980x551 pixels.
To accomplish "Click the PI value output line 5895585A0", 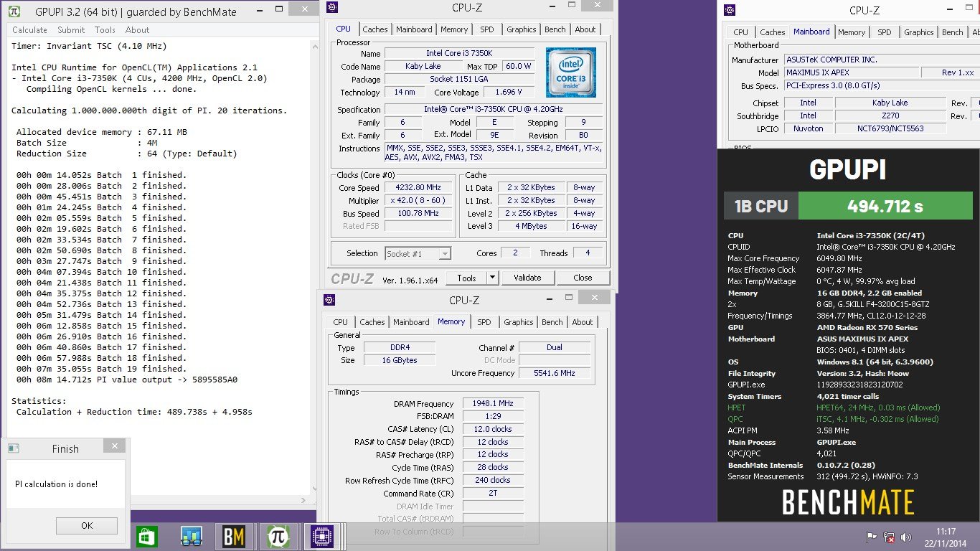I will click(127, 380).
